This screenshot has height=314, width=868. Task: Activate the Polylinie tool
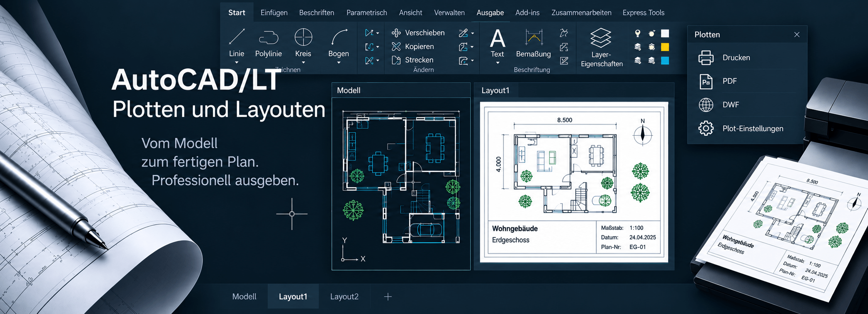(x=268, y=43)
